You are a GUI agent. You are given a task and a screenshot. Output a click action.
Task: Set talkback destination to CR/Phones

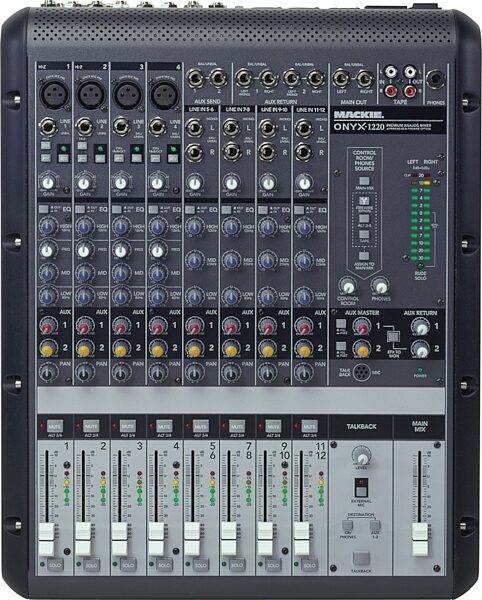(347, 525)
